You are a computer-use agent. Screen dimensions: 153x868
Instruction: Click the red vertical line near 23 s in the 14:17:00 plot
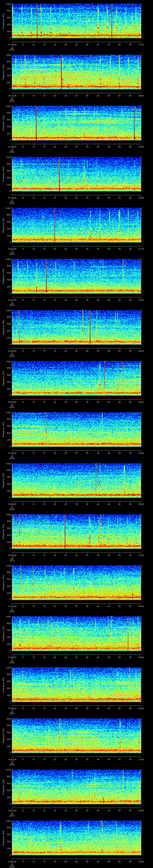pos(62,72)
